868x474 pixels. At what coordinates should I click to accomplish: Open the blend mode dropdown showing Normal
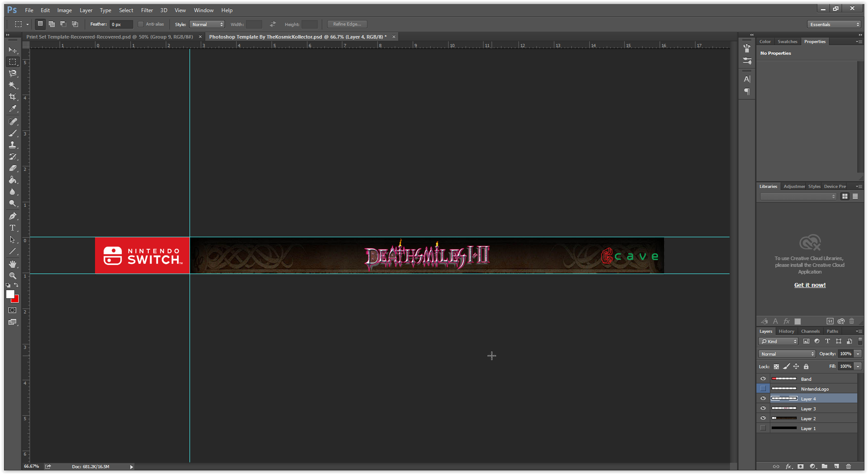786,354
